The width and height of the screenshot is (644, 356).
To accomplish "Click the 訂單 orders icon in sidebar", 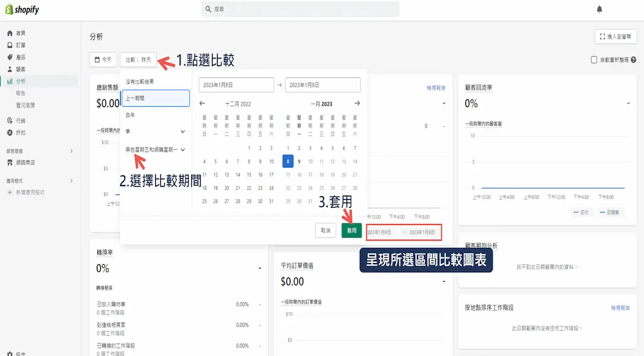I will coord(10,45).
